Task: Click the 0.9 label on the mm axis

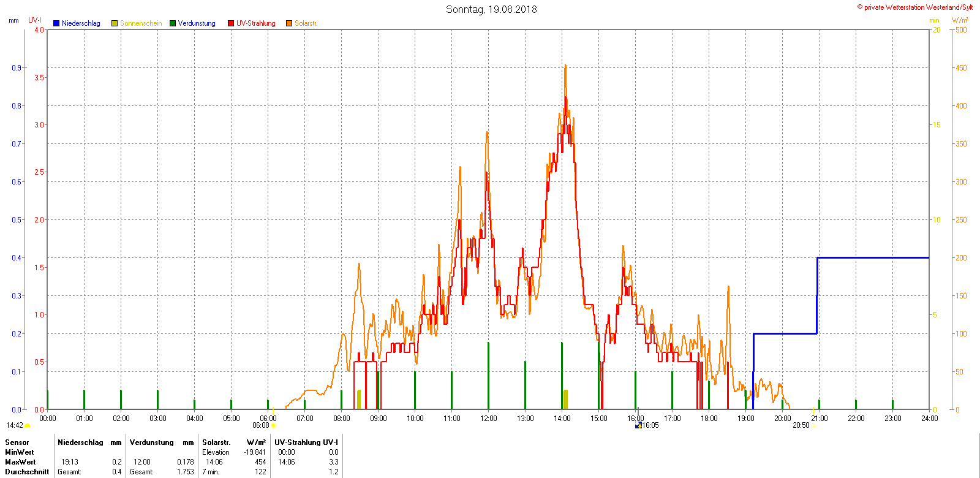Action: click(x=17, y=68)
